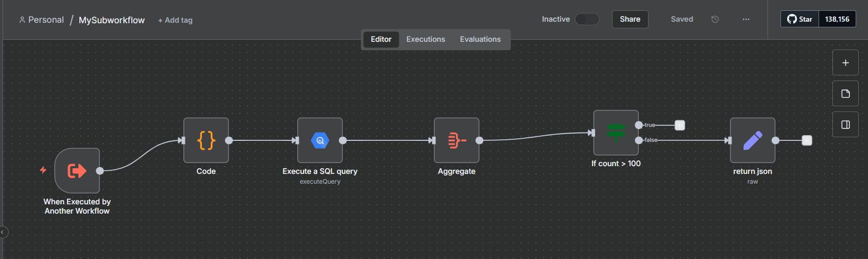Open the GitHub Star link
The height and width of the screenshot is (259, 868).
click(799, 19)
